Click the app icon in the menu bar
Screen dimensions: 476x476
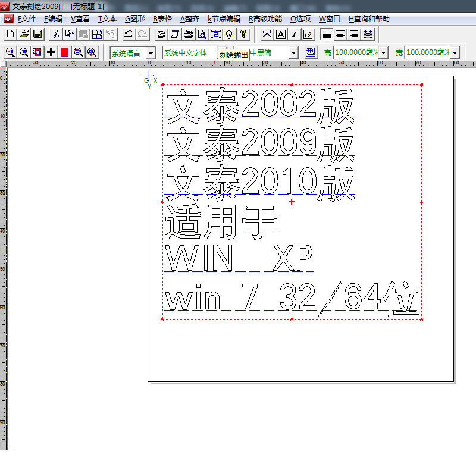[9, 19]
